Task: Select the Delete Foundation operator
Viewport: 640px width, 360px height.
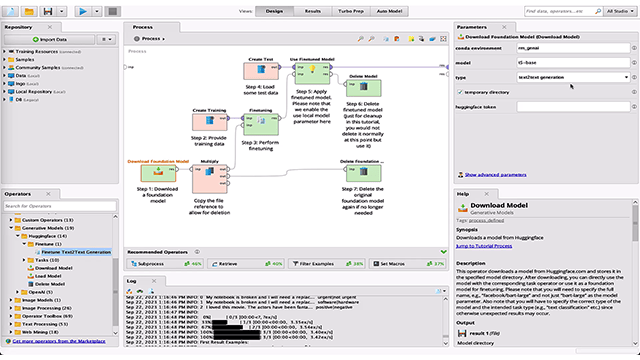Action: pos(363,173)
